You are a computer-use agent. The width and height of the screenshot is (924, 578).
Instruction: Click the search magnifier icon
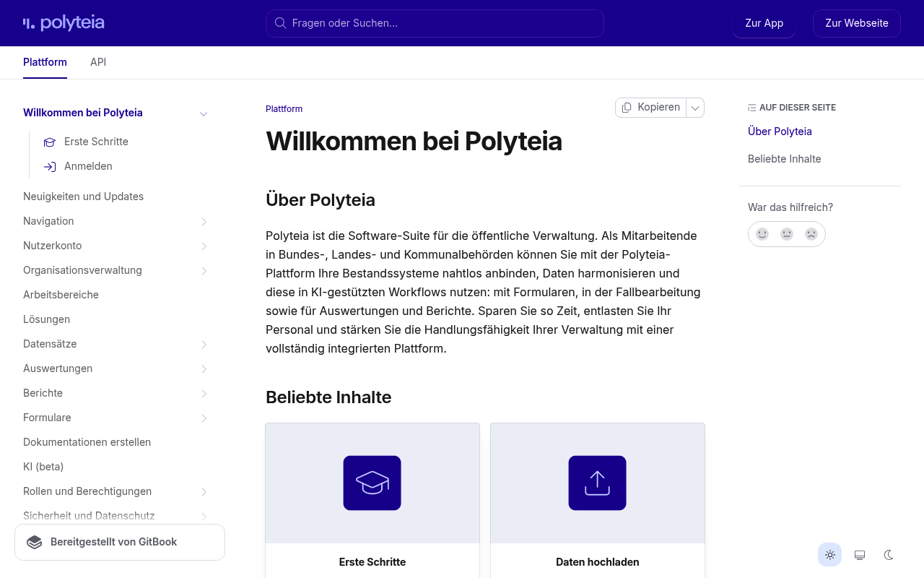click(x=280, y=23)
